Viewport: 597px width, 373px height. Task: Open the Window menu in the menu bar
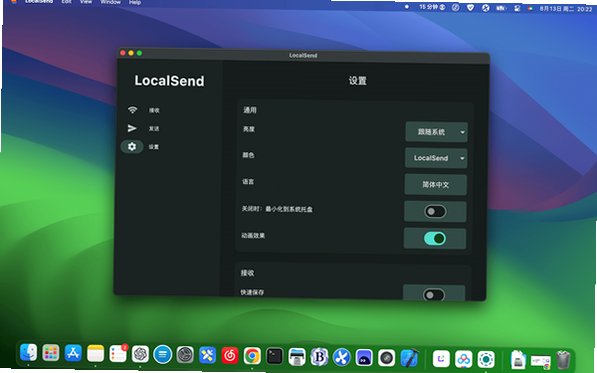click(x=110, y=2)
